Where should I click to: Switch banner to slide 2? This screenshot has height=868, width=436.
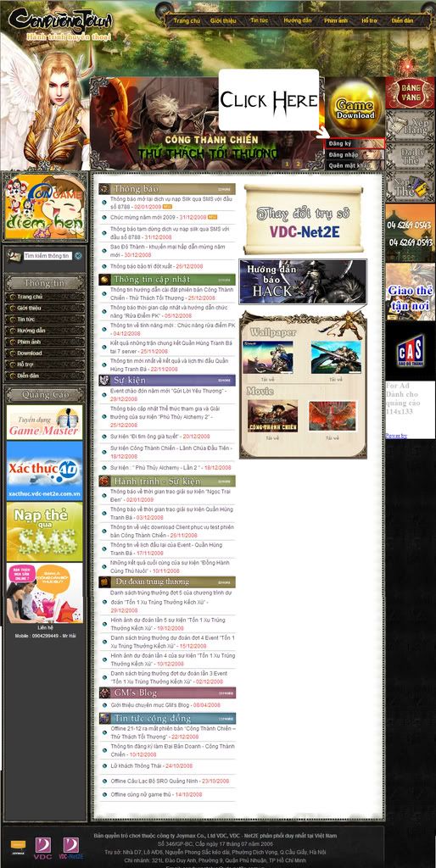(298, 164)
